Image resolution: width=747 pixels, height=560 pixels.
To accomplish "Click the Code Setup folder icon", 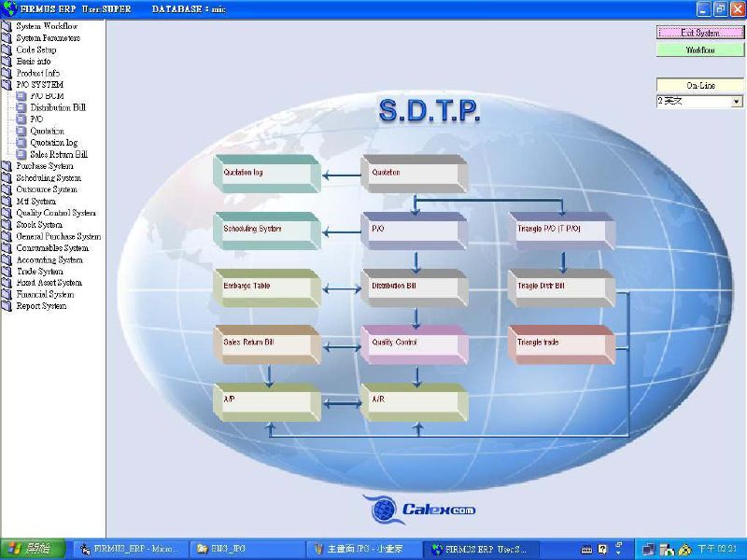I will coord(7,49).
